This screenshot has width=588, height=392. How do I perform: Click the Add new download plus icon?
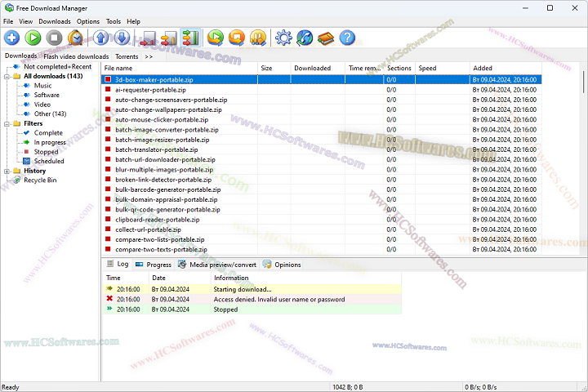(12, 38)
